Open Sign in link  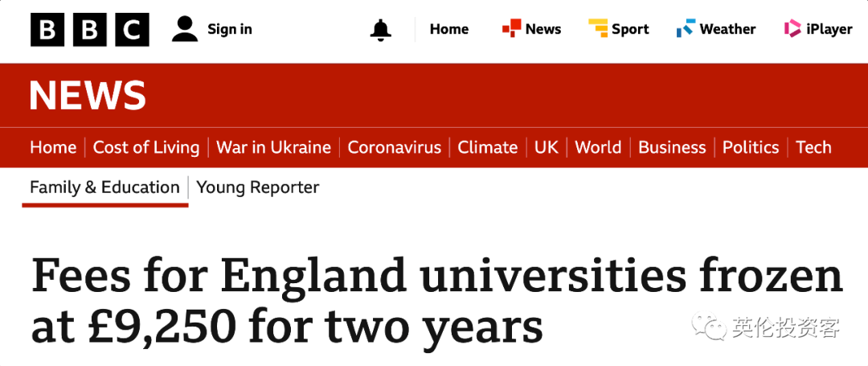[229, 29]
